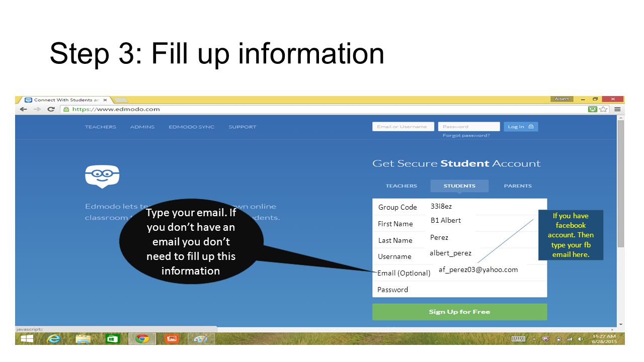Click the Email (Optional) field
Screen dimensions: 644x362
coord(459,273)
